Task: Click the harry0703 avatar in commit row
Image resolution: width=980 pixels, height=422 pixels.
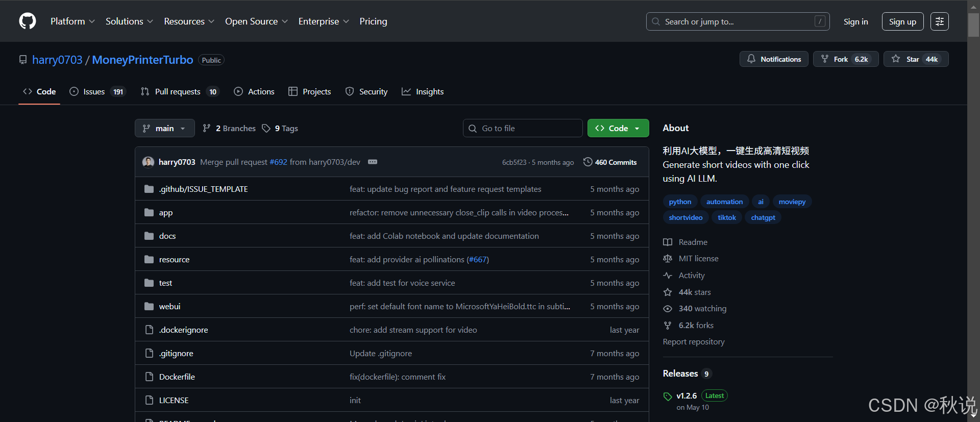Action: pyautogui.click(x=149, y=162)
